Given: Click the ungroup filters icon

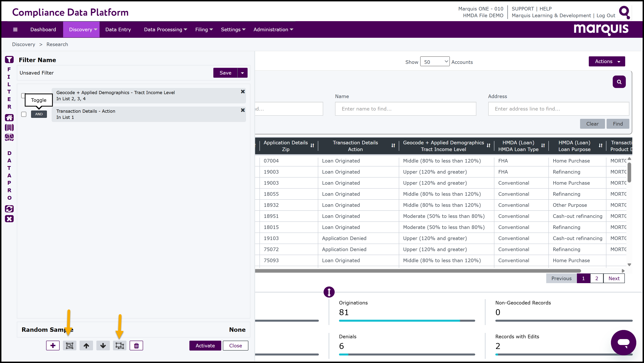Looking at the screenshot, I should tap(120, 346).
